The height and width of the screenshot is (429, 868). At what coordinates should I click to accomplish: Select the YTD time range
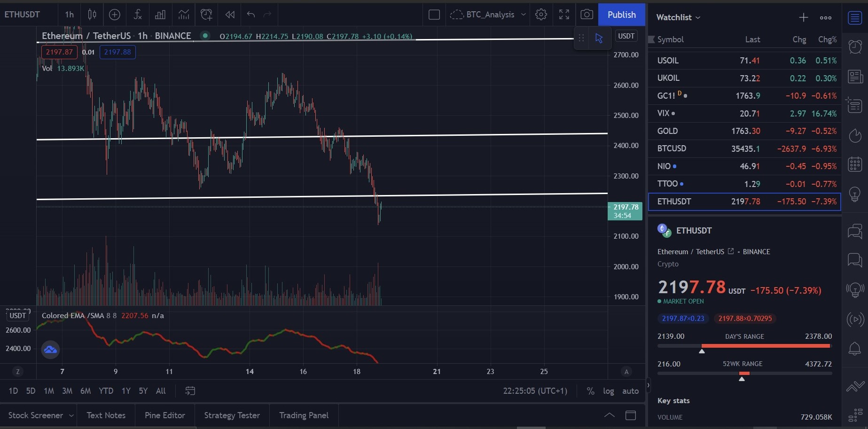click(x=106, y=391)
